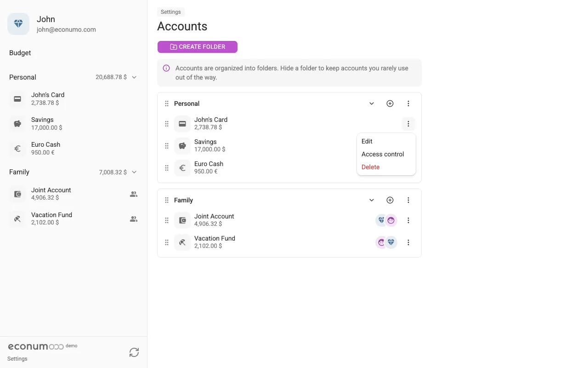Click john@econumo.com email text

tap(66, 29)
